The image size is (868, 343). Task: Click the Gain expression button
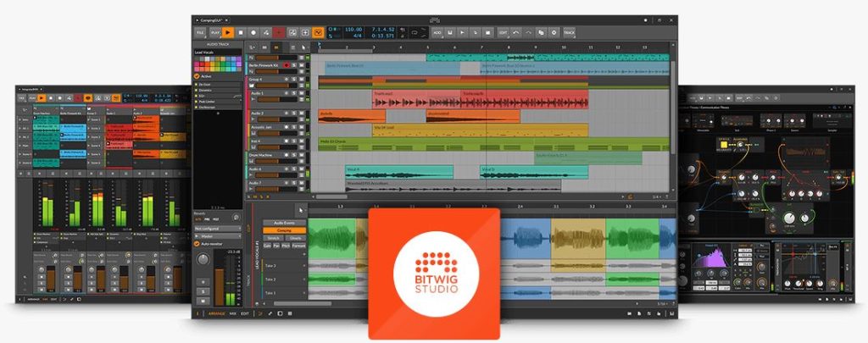(x=267, y=246)
